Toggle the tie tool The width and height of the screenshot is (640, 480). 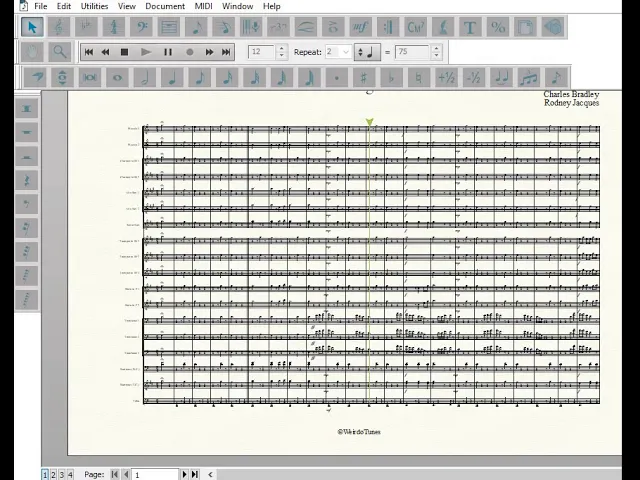501,77
